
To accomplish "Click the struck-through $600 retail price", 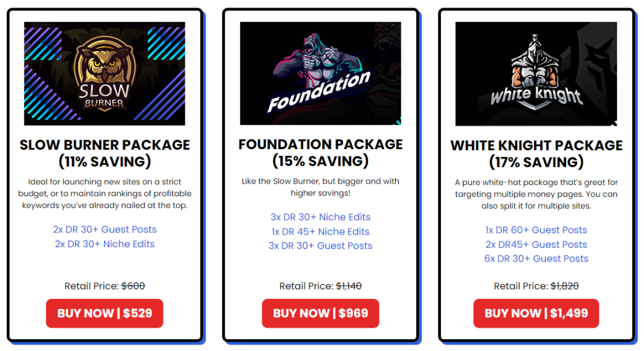I will point(133,286).
